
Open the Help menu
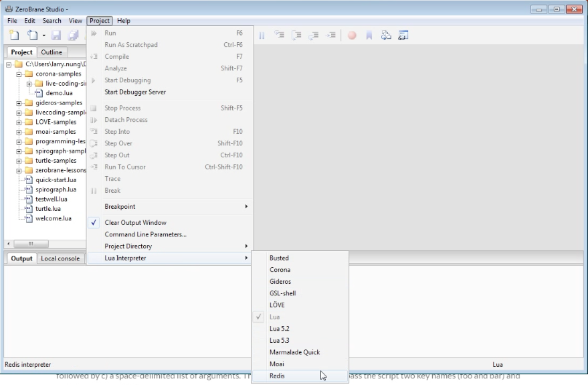123,21
